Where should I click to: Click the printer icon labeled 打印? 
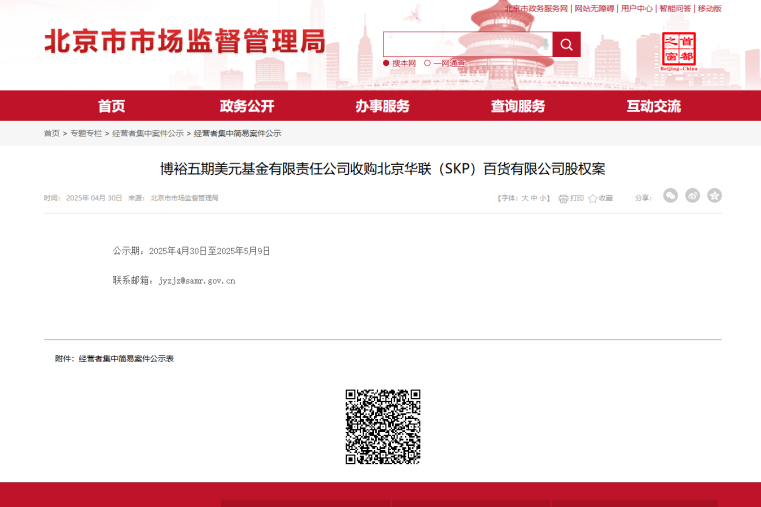(563, 198)
